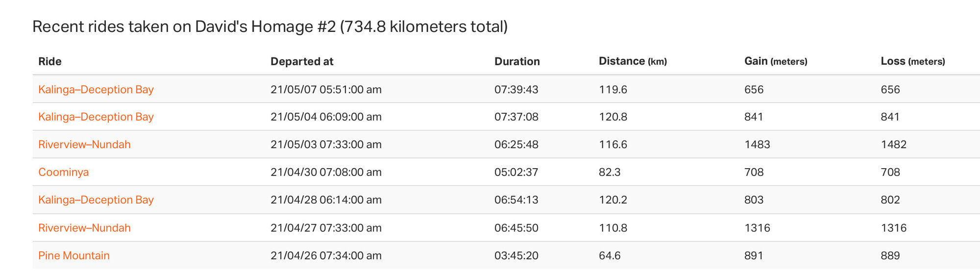980x278 pixels.
Task: Click the recent rides heading text
Action: tap(270, 26)
